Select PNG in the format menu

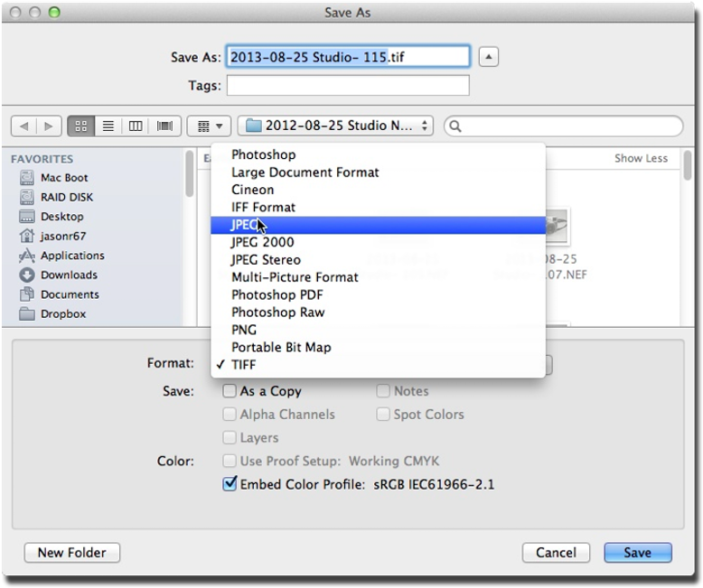point(244,330)
